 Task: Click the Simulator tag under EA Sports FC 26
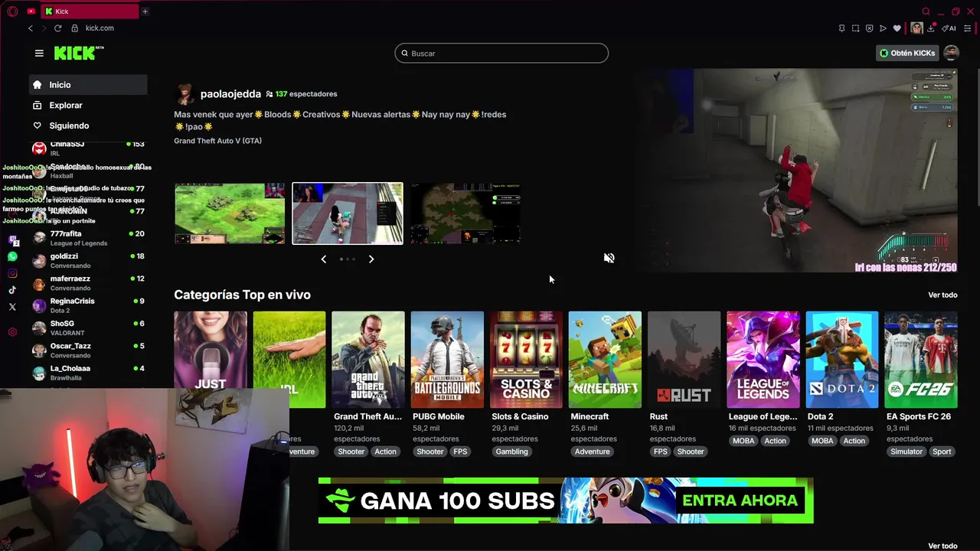click(x=906, y=452)
